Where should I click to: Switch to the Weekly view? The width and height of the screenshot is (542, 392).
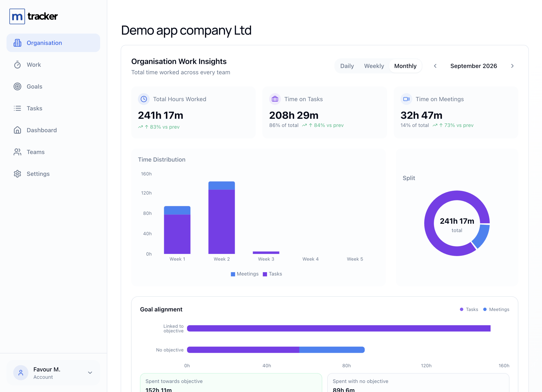(x=374, y=66)
